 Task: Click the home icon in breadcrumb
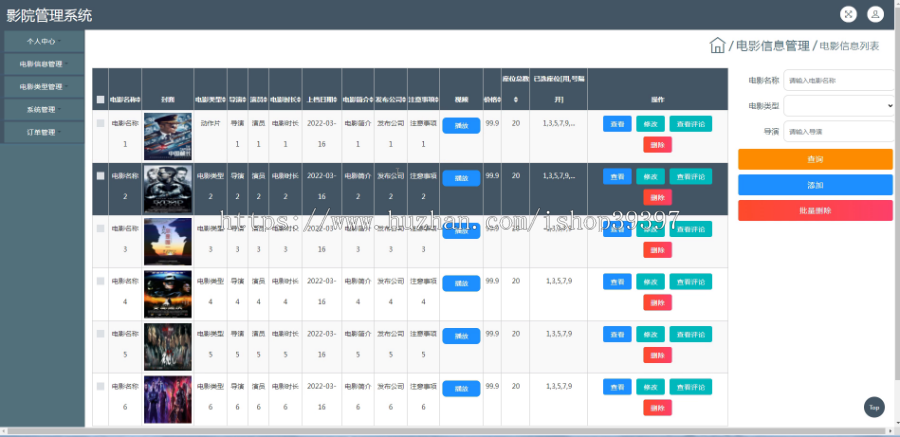[x=717, y=45]
